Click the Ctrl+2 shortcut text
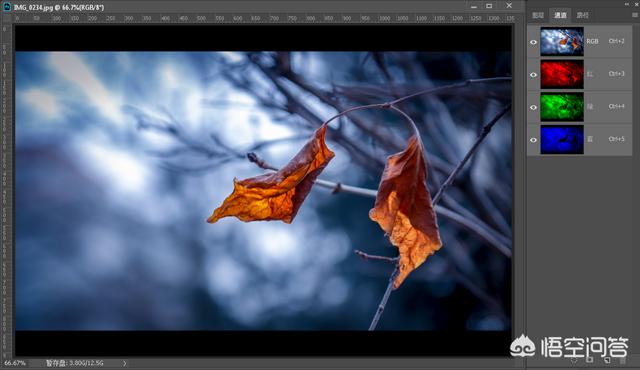The image size is (640, 370). (616, 41)
